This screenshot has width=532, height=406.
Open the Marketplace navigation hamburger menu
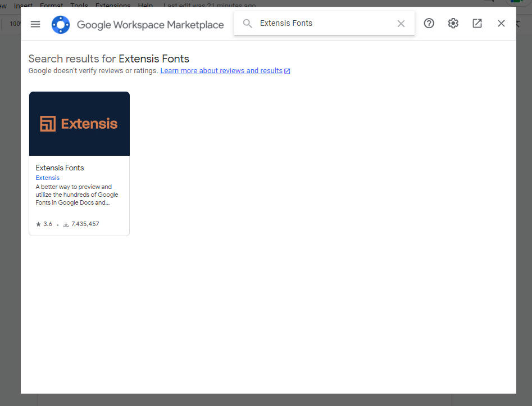click(x=35, y=24)
